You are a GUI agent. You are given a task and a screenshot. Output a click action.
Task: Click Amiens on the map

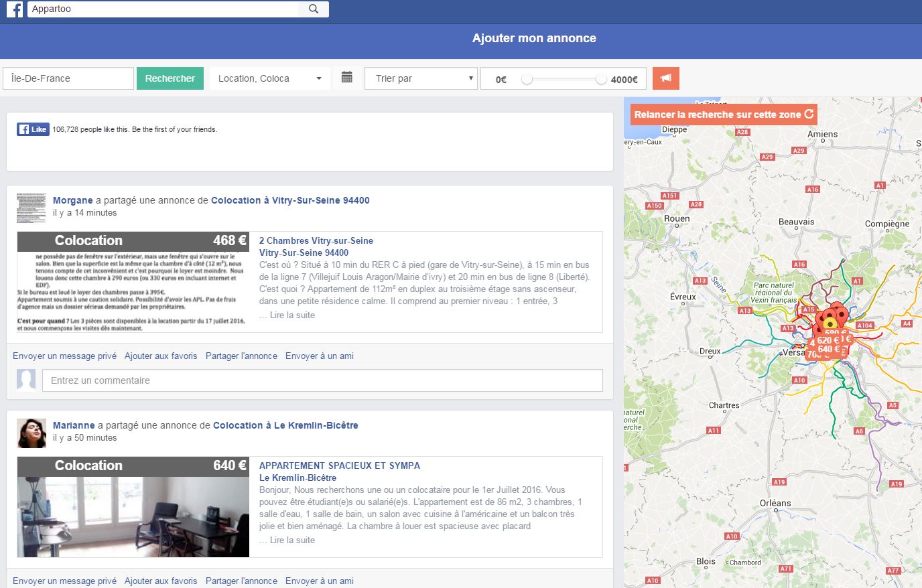822,134
